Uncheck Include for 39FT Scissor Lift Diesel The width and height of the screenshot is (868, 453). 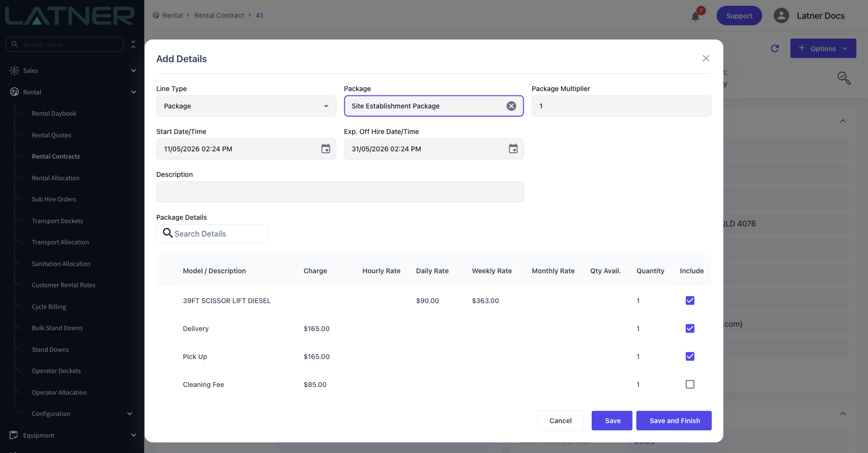click(x=690, y=301)
